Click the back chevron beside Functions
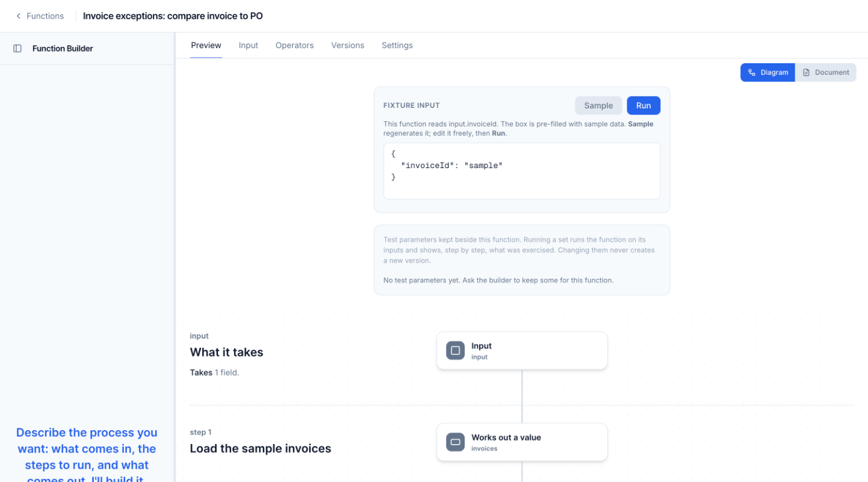The image size is (868, 482). (x=18, y=16)
